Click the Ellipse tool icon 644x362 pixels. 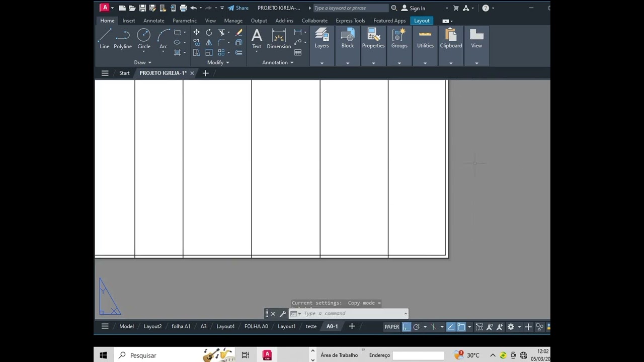click(x=177, y=42)
